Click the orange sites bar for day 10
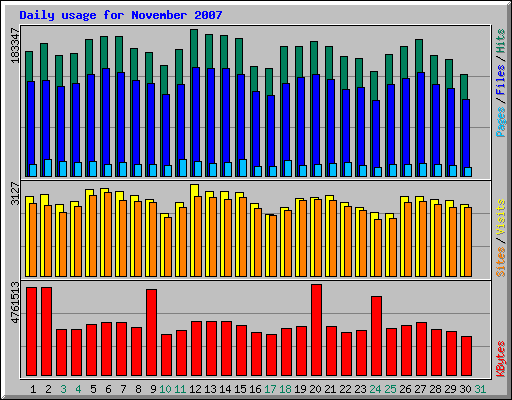Screen dimensions: 512x400 pos(168,247)
